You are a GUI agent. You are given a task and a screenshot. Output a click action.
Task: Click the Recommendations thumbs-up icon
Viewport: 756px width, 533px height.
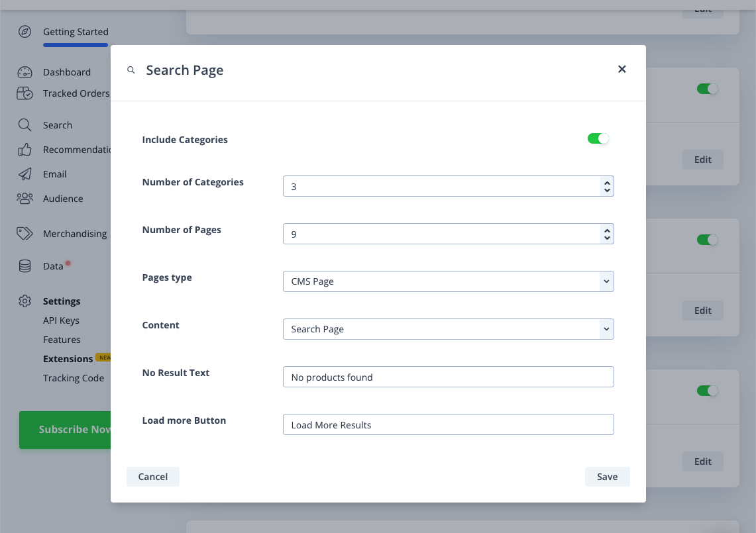tap(25, 150)
